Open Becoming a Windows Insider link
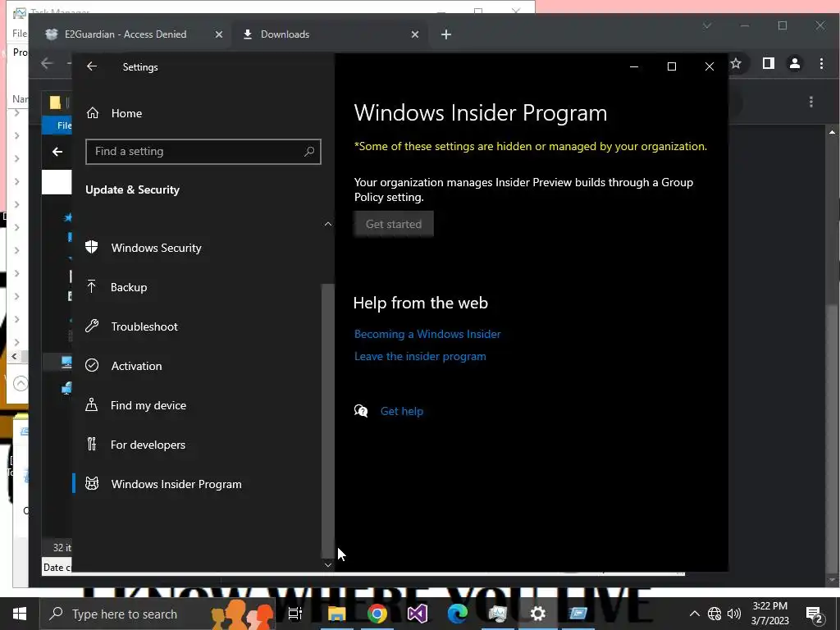 pos(427,334)
